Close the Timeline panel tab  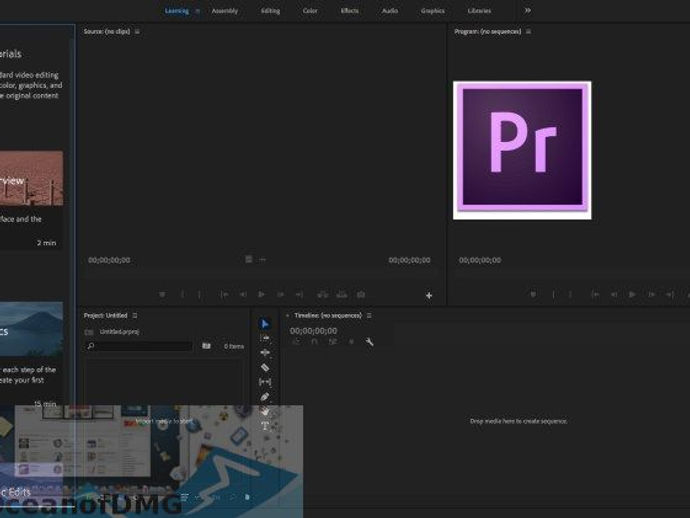click(x=288, y=316)
